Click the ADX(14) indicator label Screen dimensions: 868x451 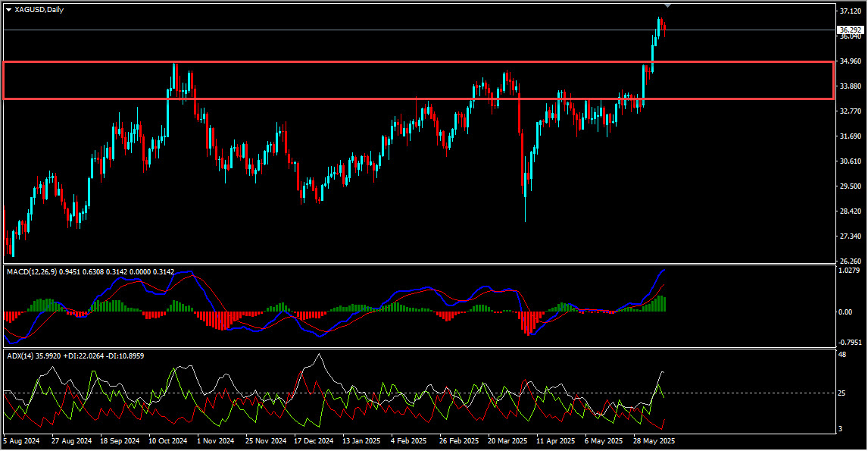(x=21, y=355)
